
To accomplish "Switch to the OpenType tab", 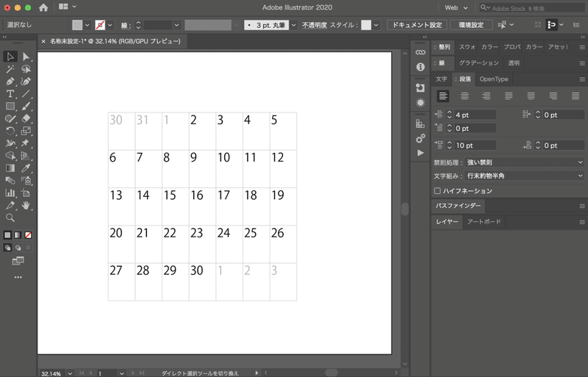I will pyautogui.click(x=493, y=79).
